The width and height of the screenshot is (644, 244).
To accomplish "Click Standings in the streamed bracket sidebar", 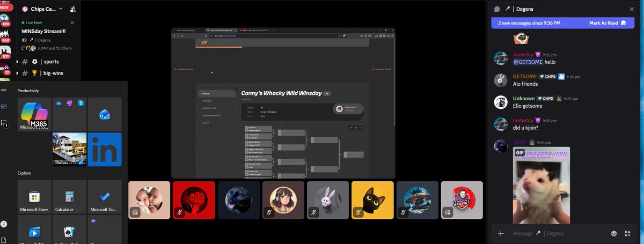I will coord(207,100).
